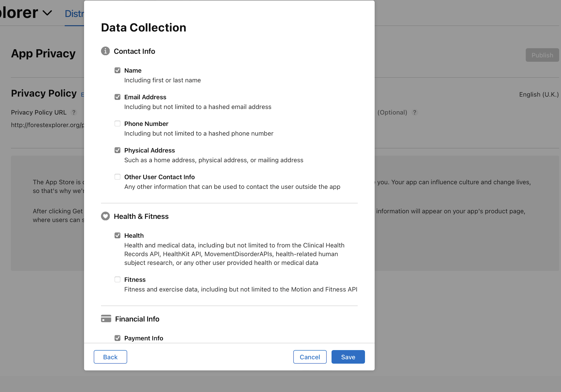Expand the Contact Info section
The image size is (561, 392).
click(x=134, y=51)
